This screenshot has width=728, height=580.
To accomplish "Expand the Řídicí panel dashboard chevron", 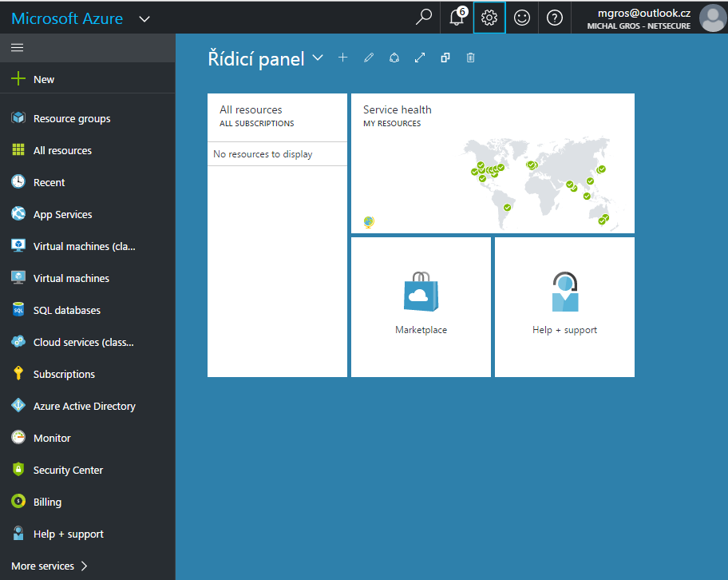I will 318,58.
